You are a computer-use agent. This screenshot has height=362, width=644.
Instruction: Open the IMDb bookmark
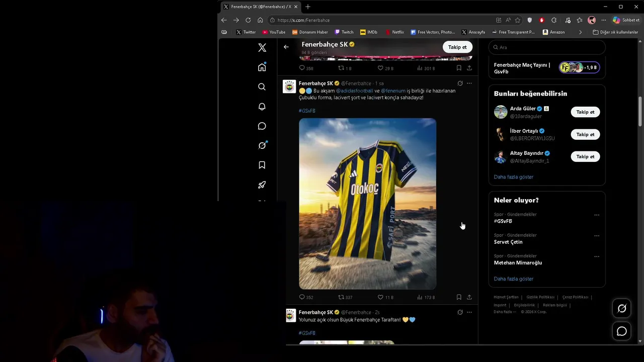pyautogui.click(x=369, y=32)
